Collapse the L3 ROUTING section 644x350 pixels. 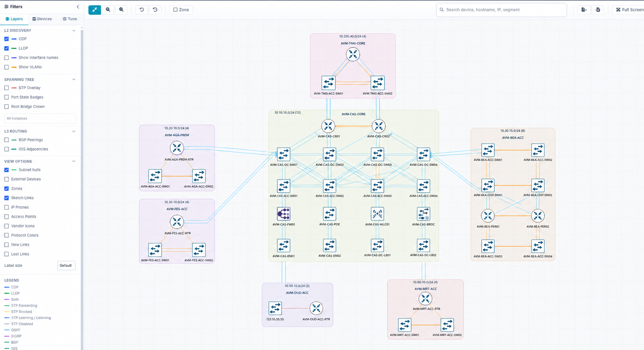(x=74, y=131)
